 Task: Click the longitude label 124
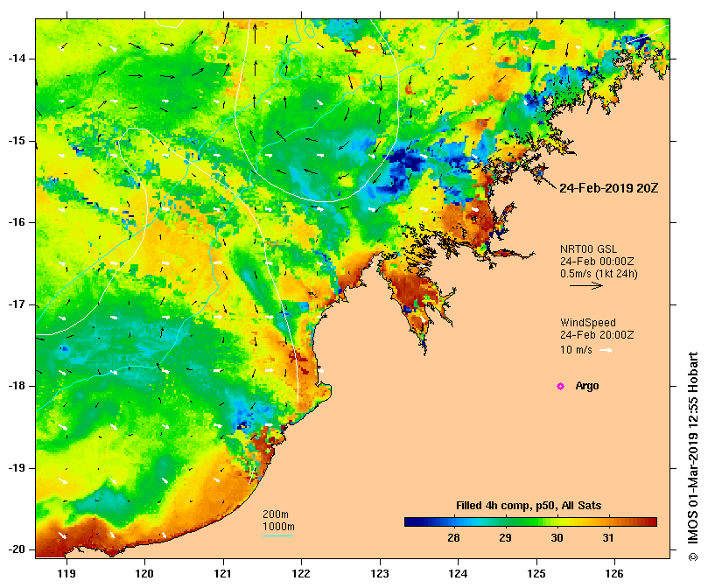point(459,573)
